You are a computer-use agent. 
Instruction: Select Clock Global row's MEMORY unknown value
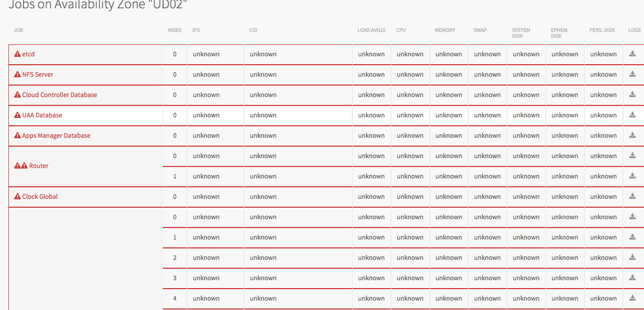448,197
